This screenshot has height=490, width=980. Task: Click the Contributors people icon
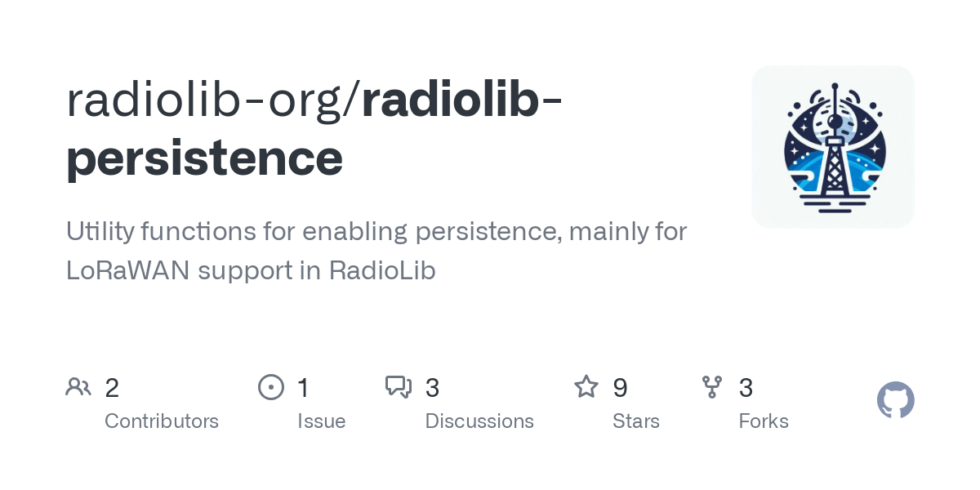pyautogui.click(x=78, y=387)
